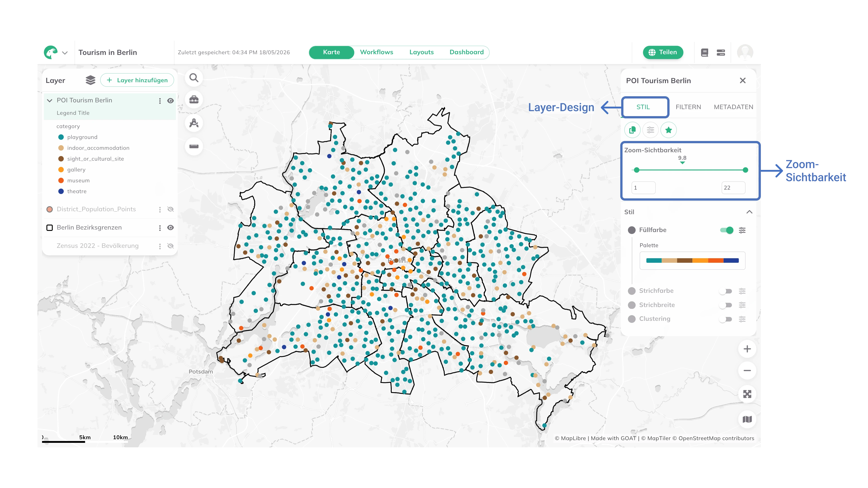Image resolution: width=868 pixels, height=488 pixels.
Task: Click the star default style icon
Action: tap(669, 130)
